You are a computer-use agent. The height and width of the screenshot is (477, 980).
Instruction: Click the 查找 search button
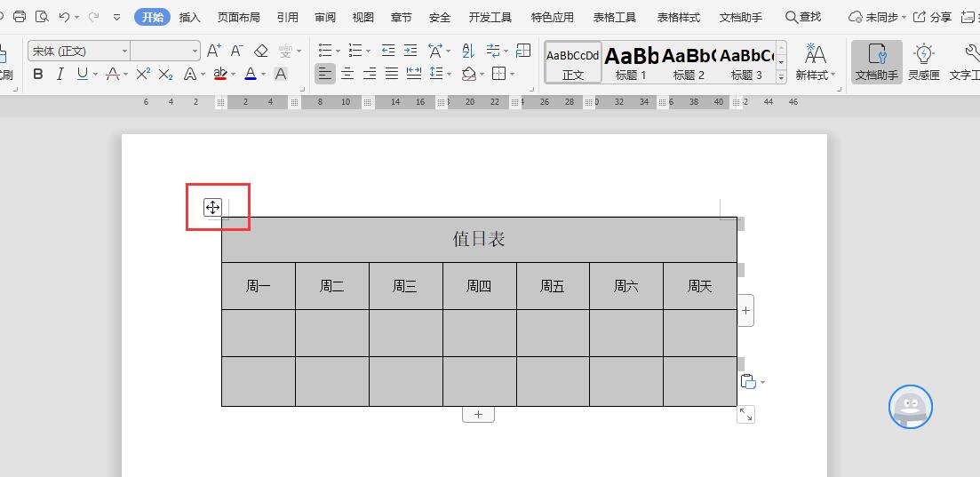pos(803,17)
